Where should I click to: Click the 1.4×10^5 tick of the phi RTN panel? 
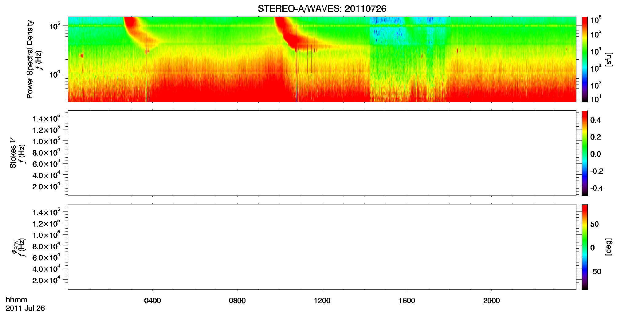point(46,212)
